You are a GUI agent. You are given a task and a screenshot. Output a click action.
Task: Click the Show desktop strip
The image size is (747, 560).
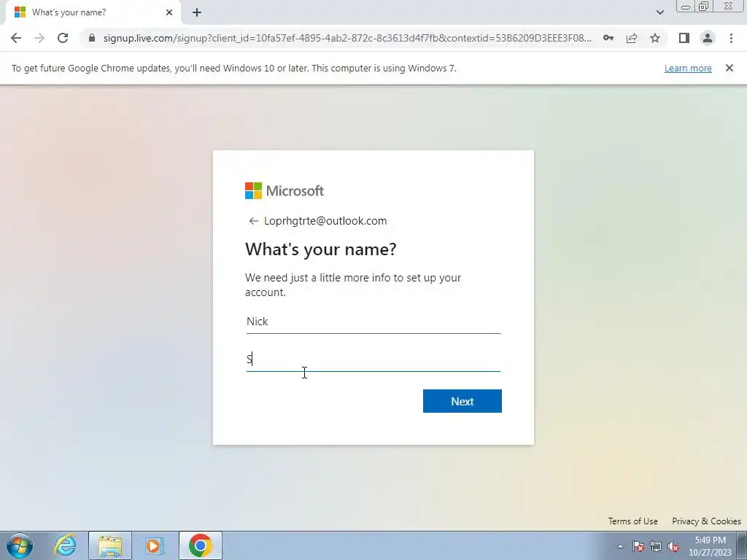point(742,545)
